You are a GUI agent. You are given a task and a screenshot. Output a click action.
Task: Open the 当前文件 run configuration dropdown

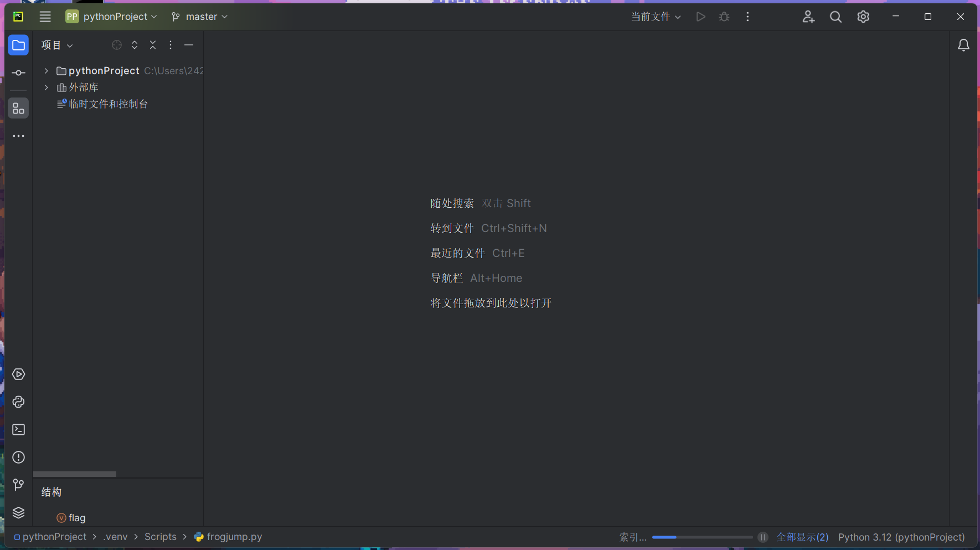point(656,17)
